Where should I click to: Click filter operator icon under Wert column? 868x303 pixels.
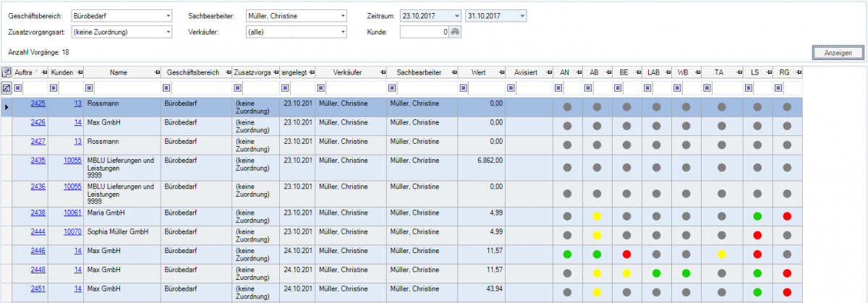click(463, 88)
